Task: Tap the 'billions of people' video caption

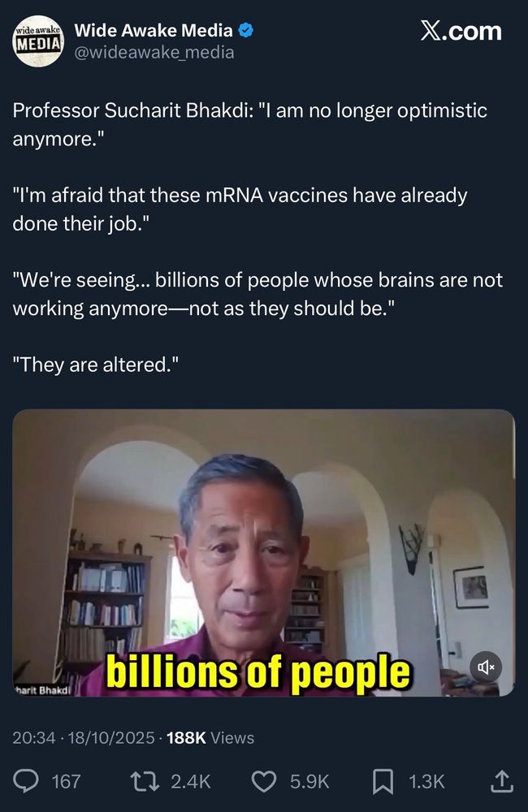Action: (x=258, y=672)
